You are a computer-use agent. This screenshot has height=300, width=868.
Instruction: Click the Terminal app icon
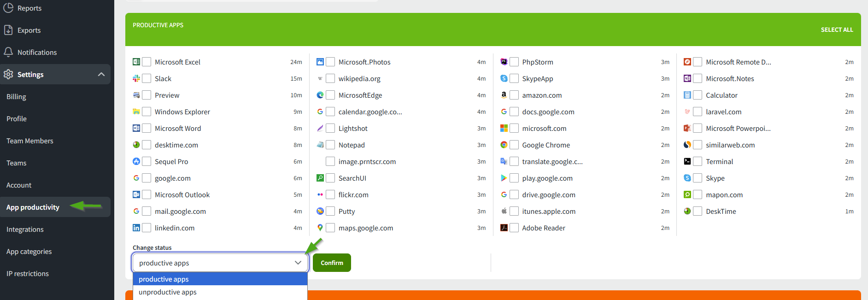click(x=687, y=161)
